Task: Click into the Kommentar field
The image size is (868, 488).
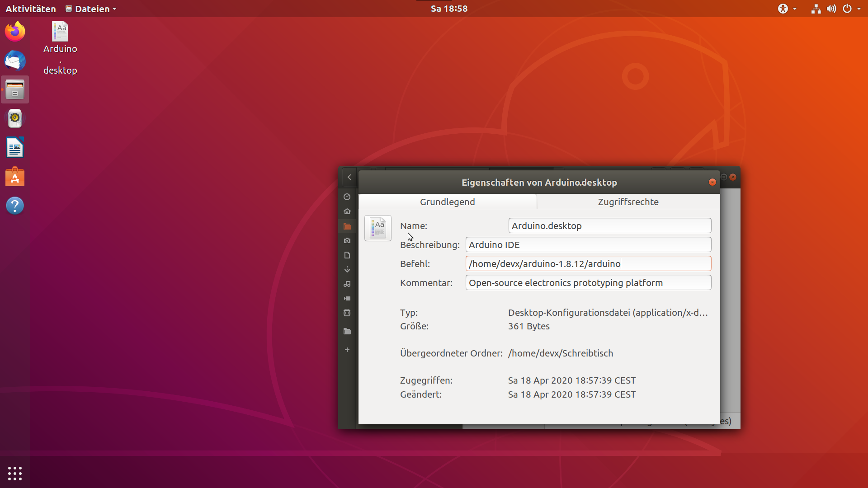Action: coord(588,282)
